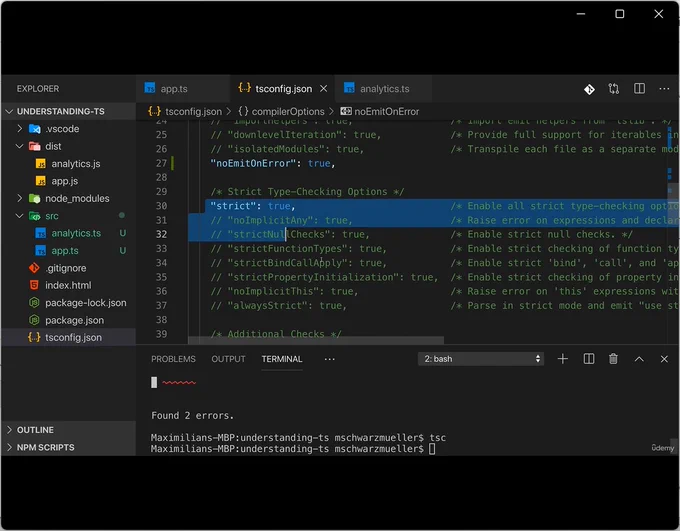Image resolution: width=680 pixels, height=531 pixels.
Task: Create a new terminal with the plus icon
Action: (x=562, y=359)
